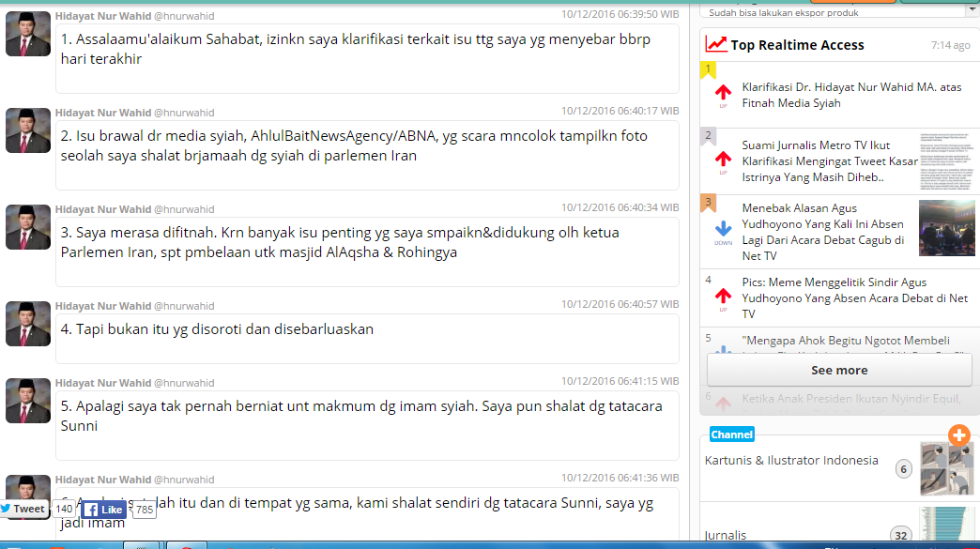
Task: Open the Kartunis & Ilustrator Indonesia channel
Action: (x=791, y=461)
